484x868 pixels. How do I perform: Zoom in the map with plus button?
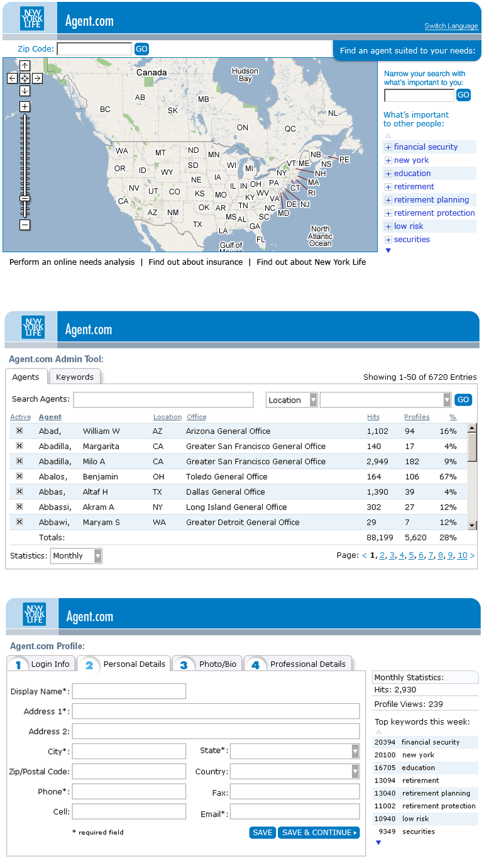coord(25,106)
